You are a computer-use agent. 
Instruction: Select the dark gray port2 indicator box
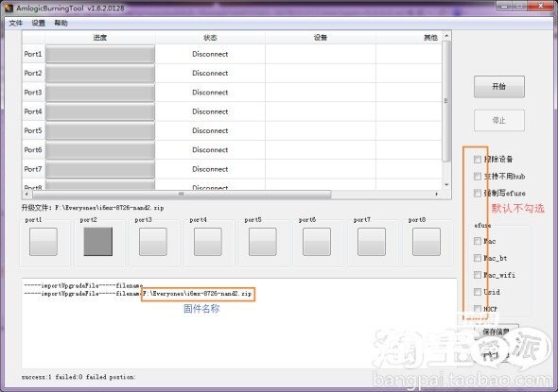point(97,242)
